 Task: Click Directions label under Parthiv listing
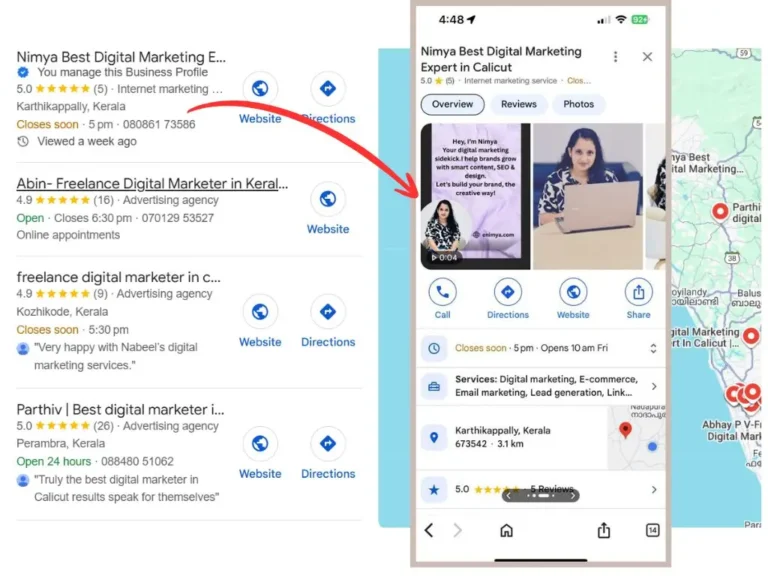tap(328, 474)
